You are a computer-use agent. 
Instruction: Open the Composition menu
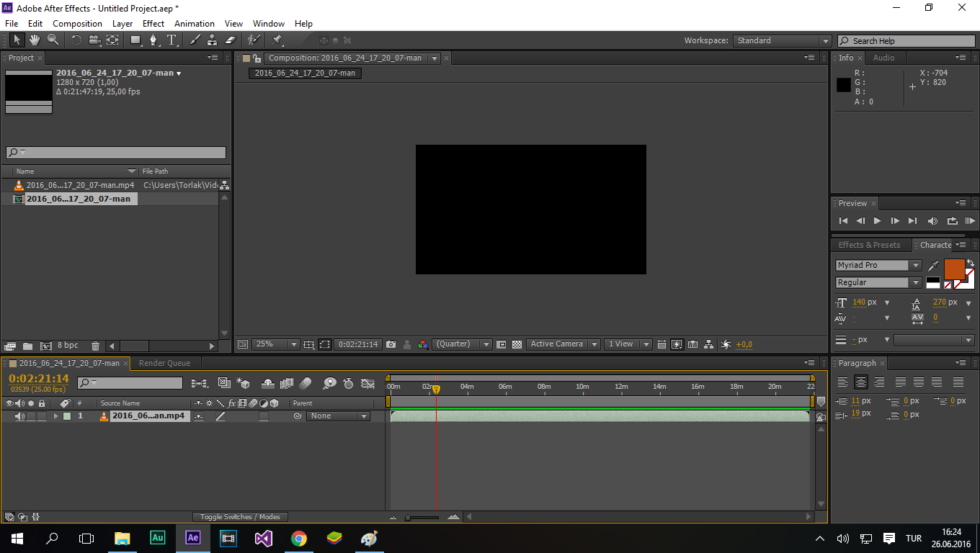tap(77, 24)
